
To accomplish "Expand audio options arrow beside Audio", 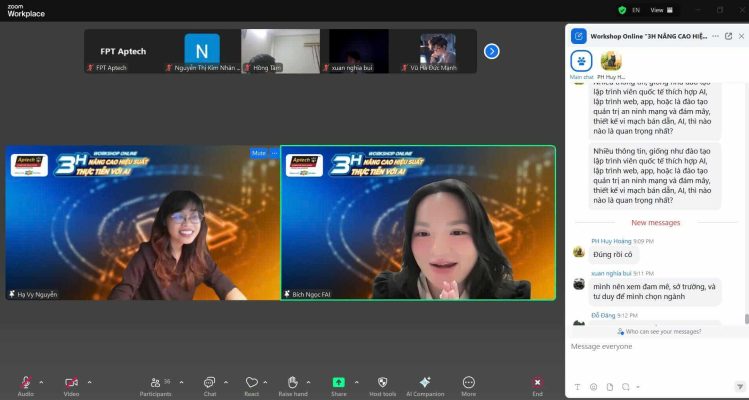I will 42,382.
